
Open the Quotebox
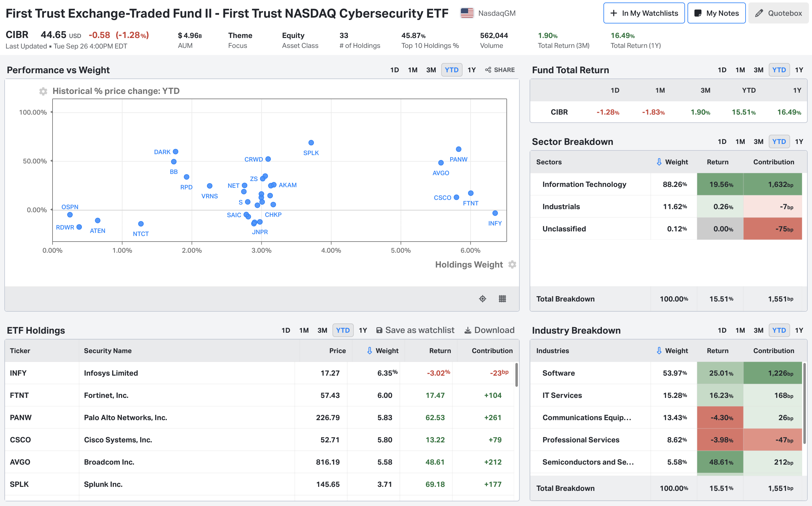tap(779, 13)
